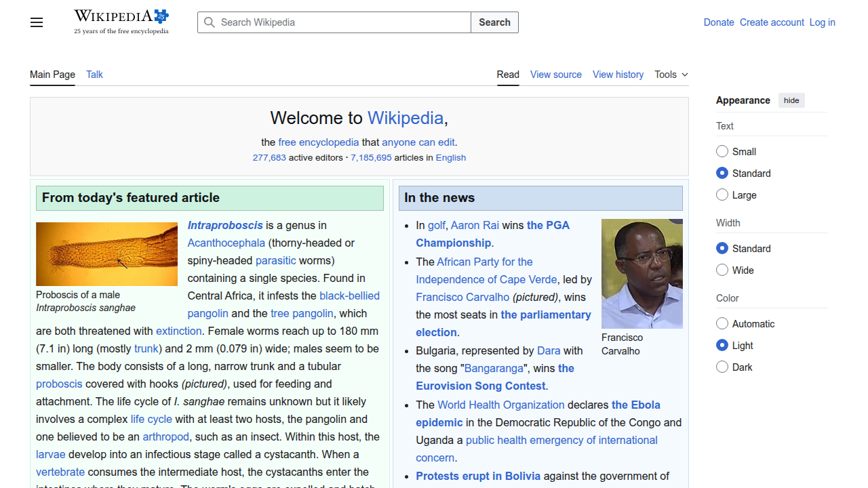Hide the Appearance panel
The width and height of the screenshot is (868, 488).
click(791, 100)
